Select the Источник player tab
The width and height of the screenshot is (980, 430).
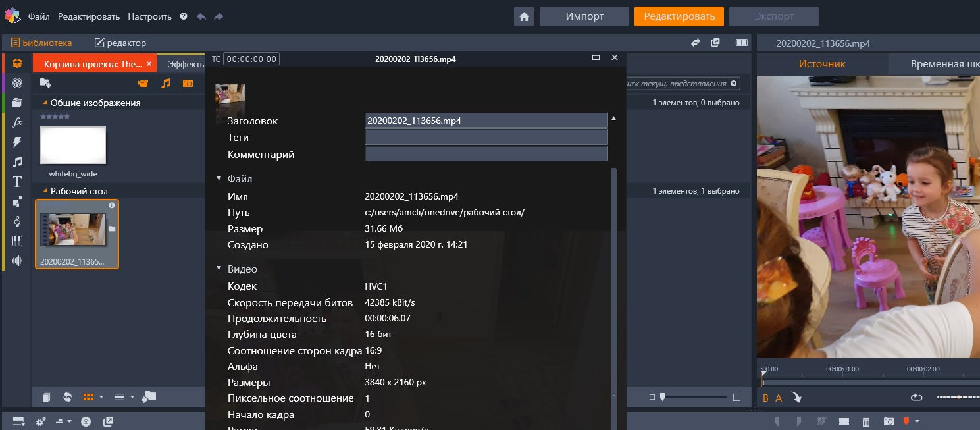822,64
